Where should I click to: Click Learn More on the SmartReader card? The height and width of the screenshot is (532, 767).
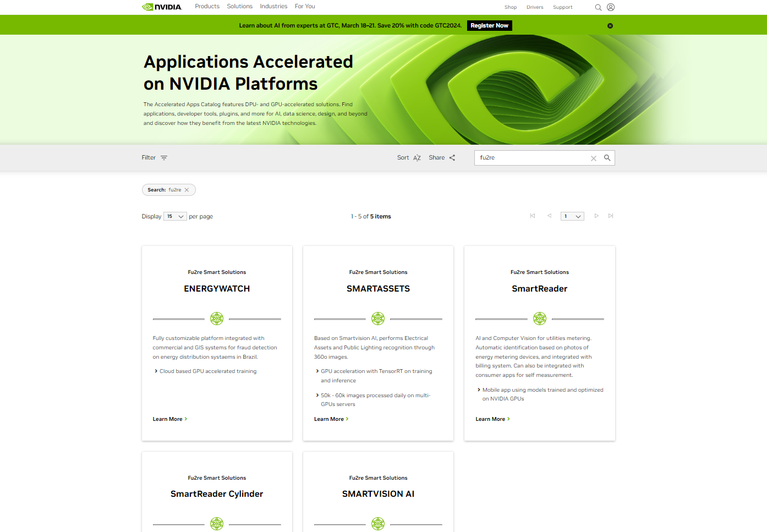point(493,419)
